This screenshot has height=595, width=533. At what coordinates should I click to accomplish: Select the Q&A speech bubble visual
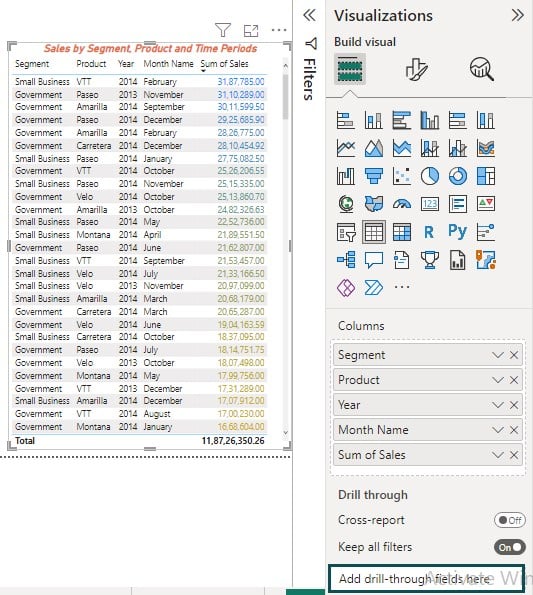click(373, 260)
